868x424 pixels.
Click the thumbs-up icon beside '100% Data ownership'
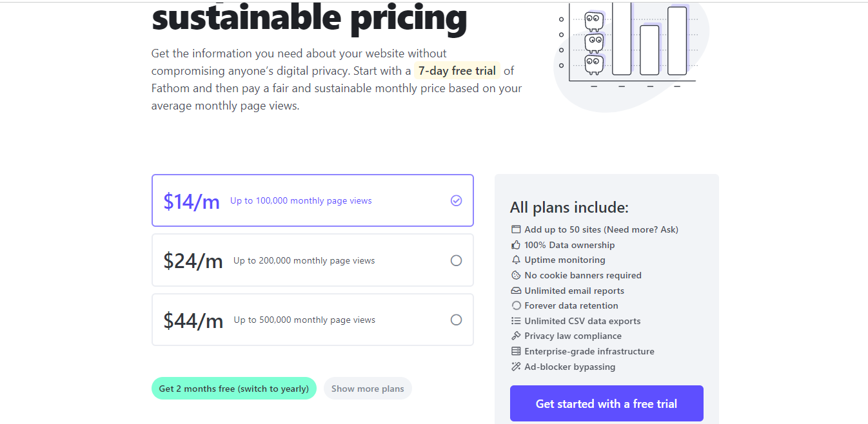tap(516, 245)
